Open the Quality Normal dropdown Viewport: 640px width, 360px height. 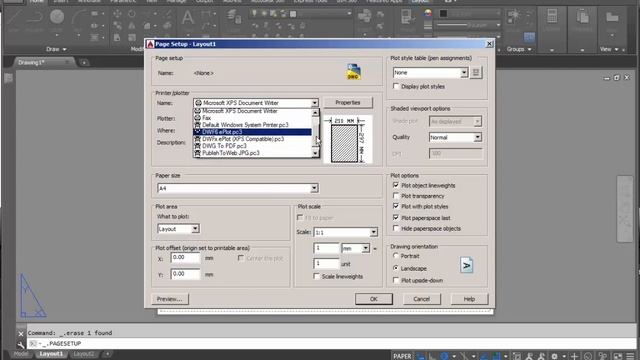pyautogui.click(x=477, y=138)
